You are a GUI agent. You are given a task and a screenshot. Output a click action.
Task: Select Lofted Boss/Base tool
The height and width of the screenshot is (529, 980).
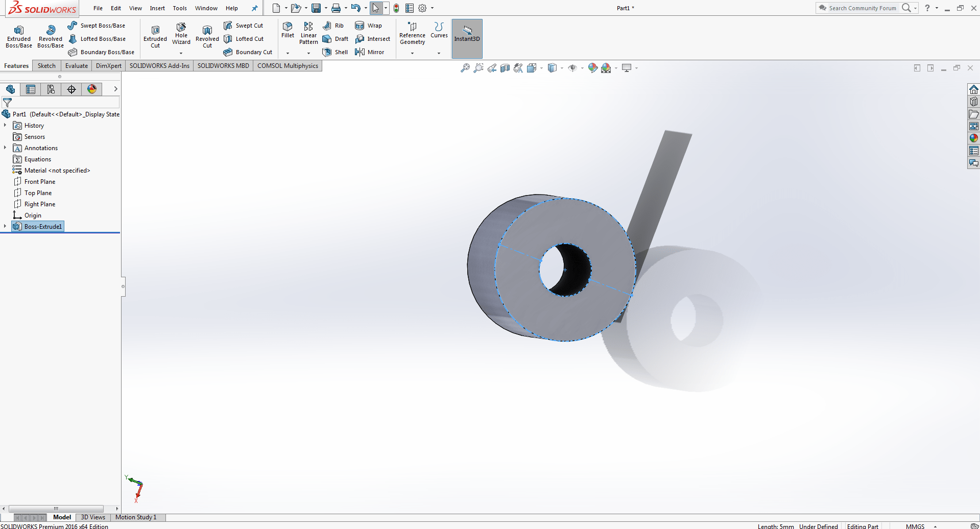[x=97, y=39]
